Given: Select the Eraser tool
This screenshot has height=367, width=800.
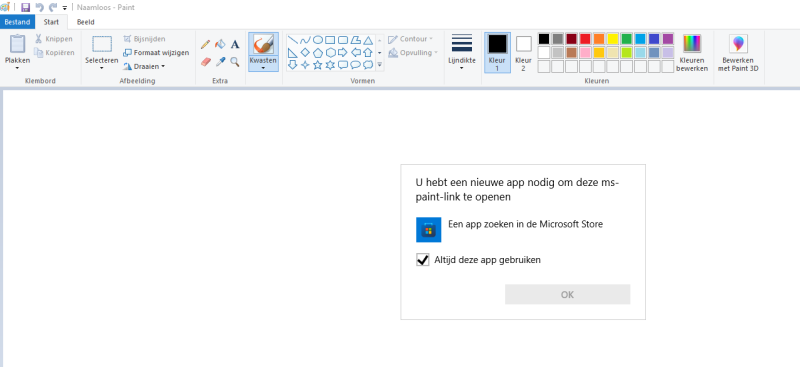Looking at the screenshot, I should (x=205, y=62).
